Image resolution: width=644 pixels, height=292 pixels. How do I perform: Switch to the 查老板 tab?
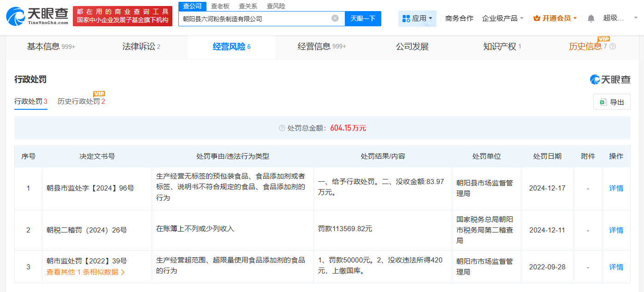[220, 6]
